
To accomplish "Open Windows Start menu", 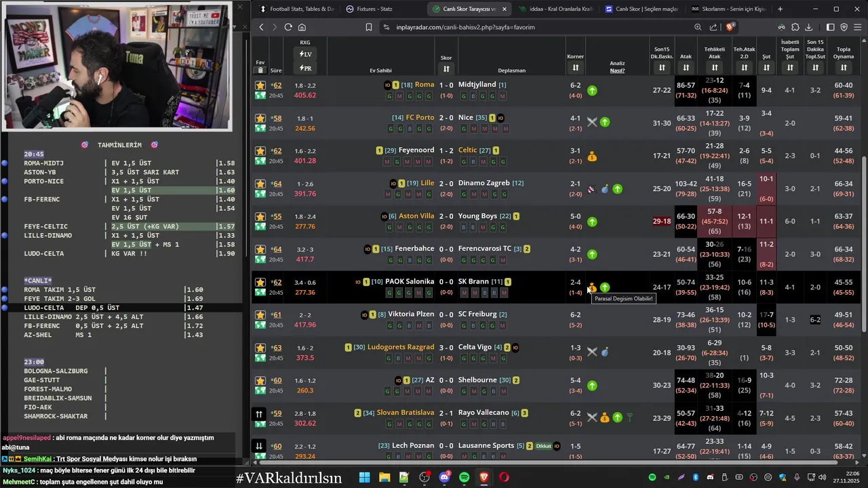I will (x=365, y=477).
